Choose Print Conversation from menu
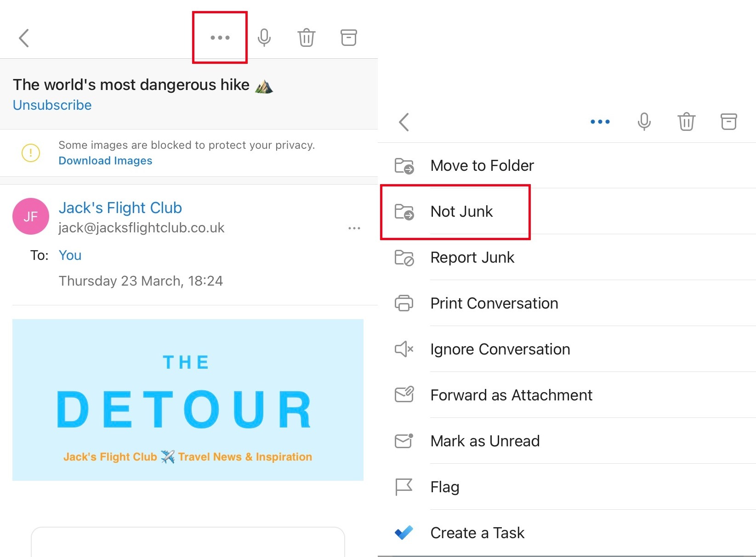The height and width of the screenshot is (557, 756). (494, 303)
